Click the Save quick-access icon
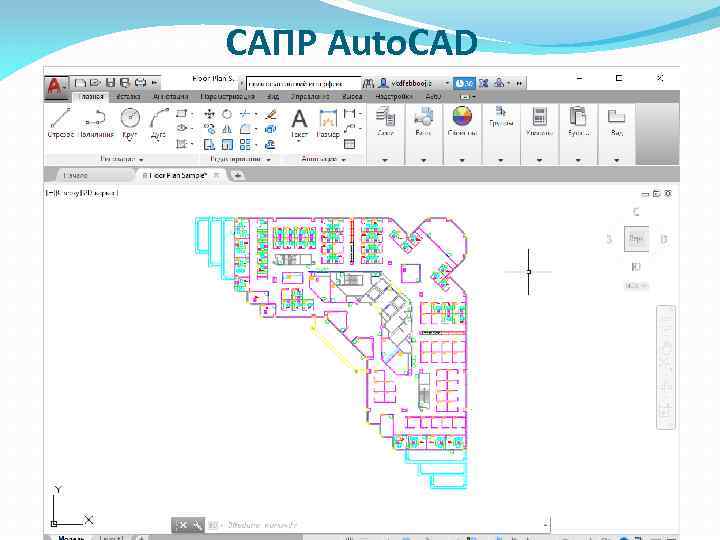720x540 pixels. 110,83
